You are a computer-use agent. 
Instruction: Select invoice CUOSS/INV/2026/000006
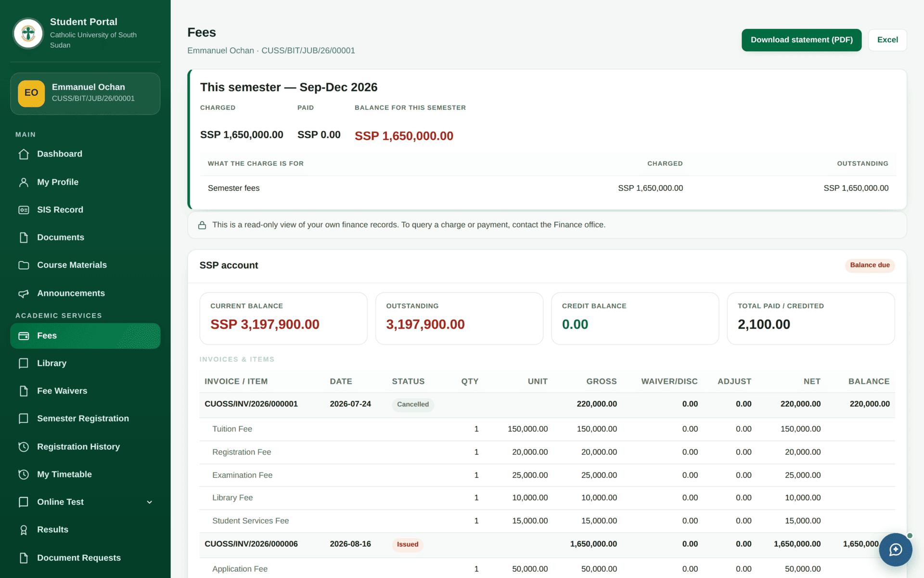pyautogui.click(x=251, y=544)
